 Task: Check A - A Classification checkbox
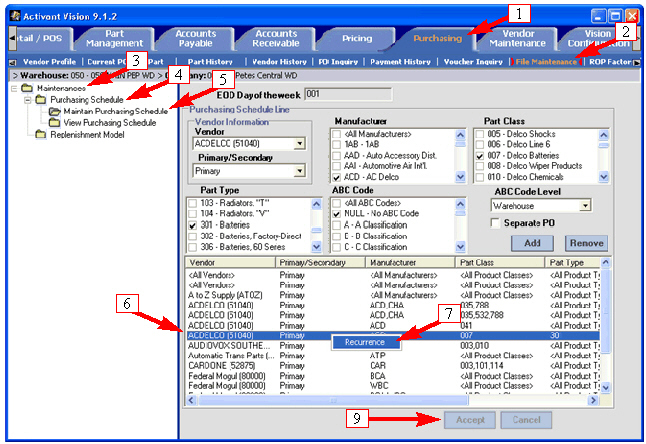[x=337, y=225]
